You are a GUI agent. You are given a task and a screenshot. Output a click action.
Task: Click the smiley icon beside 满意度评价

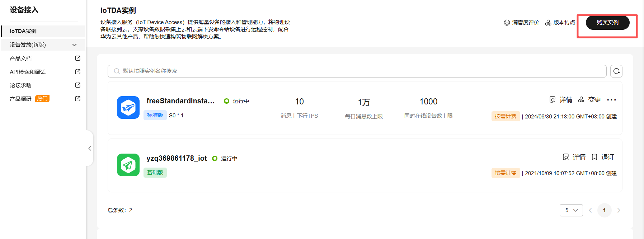click(x=507, y=23)
